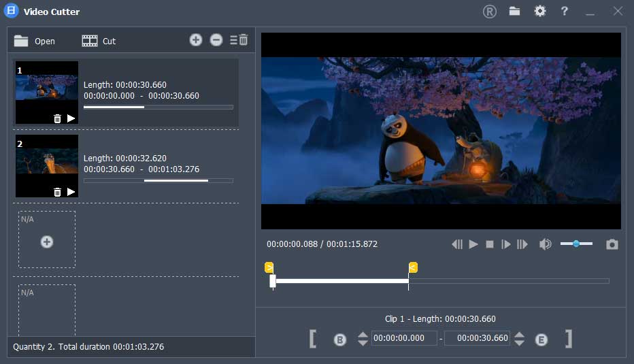
Task: Open output folder from title bar
Action: 514,11
